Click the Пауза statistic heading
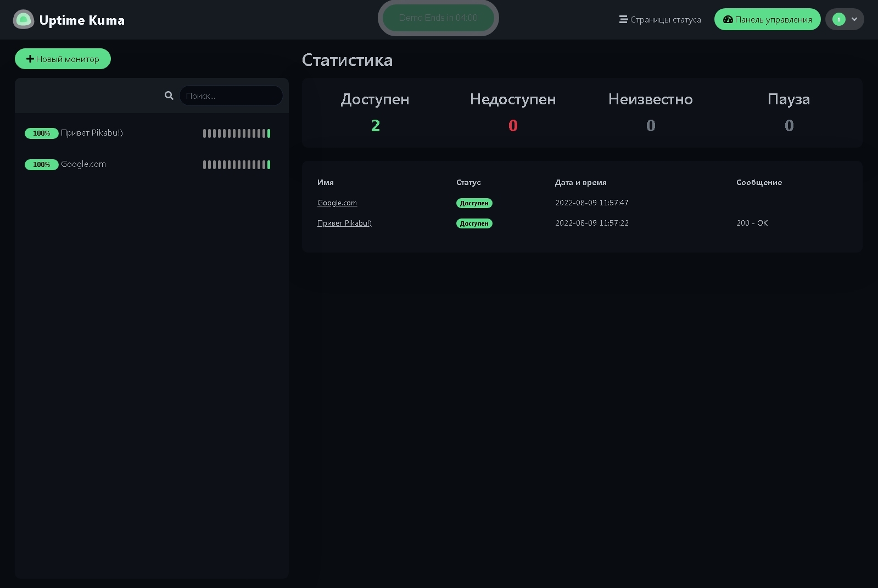 coord(789,99)
